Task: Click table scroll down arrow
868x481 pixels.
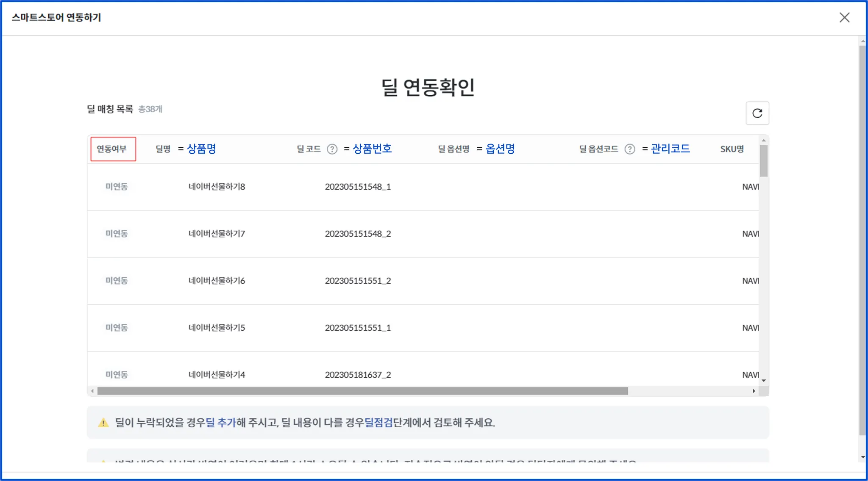Action: point(764,381)
